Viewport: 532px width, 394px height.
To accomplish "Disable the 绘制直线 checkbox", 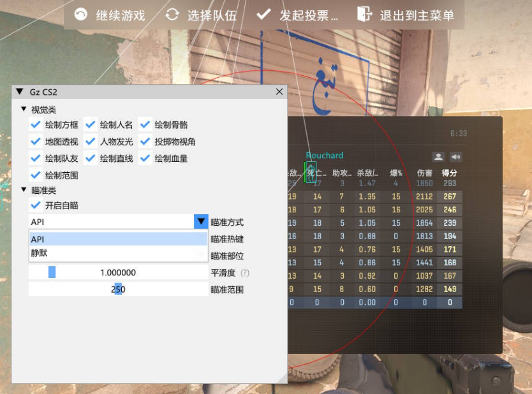I will coord(90,158).
